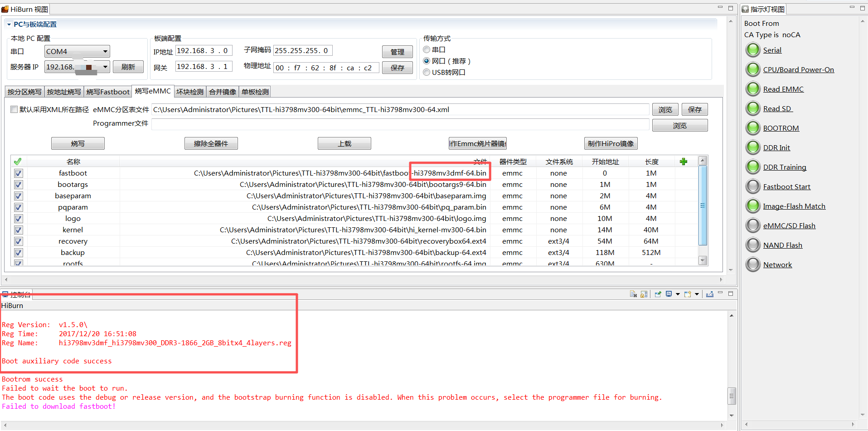
Task: Uncheck the backup partition checkbox
Action: pos(18,253)
